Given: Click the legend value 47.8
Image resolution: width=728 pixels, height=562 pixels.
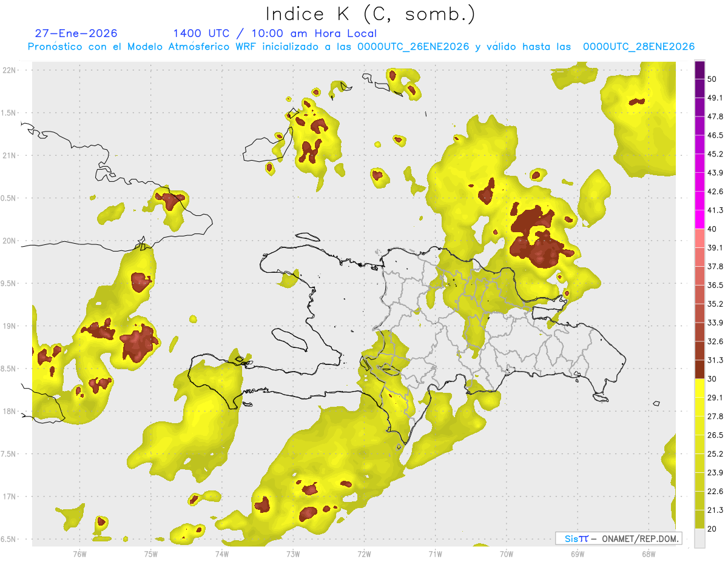Looking at the screenshot, I should point(716,116).
